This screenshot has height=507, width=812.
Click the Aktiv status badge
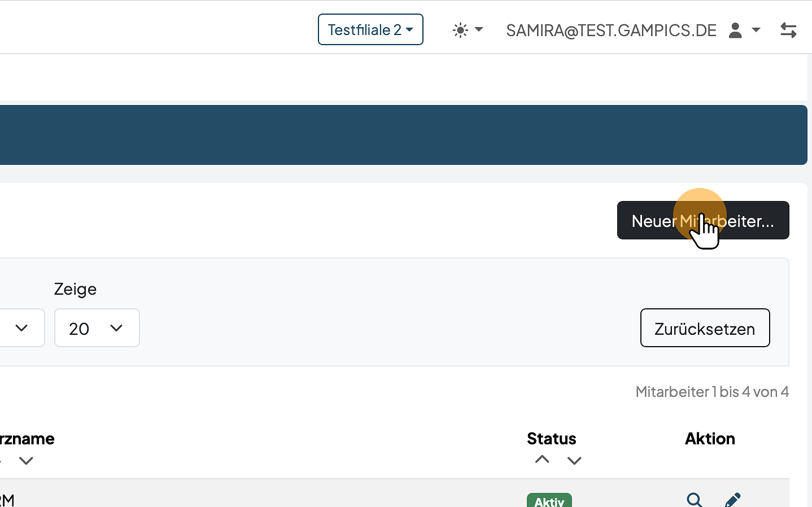pos(549,501)
